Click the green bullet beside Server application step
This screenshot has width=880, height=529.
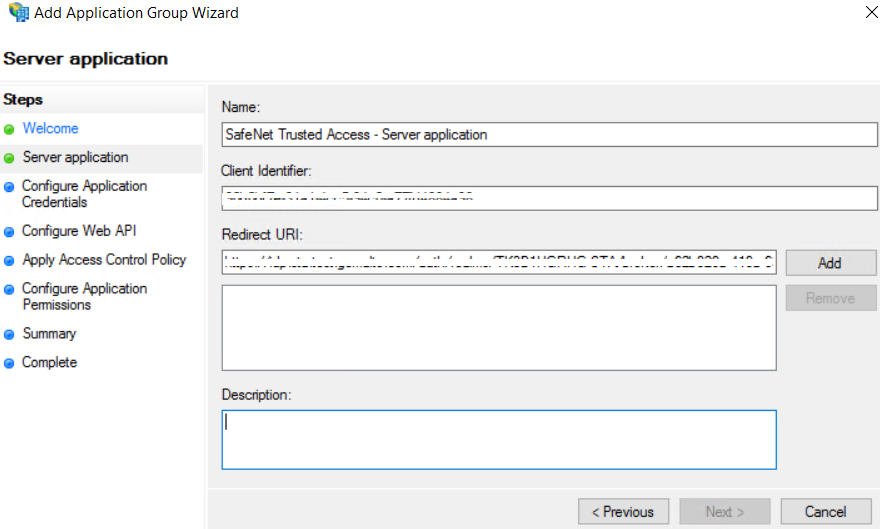click(x=9, y=158)
